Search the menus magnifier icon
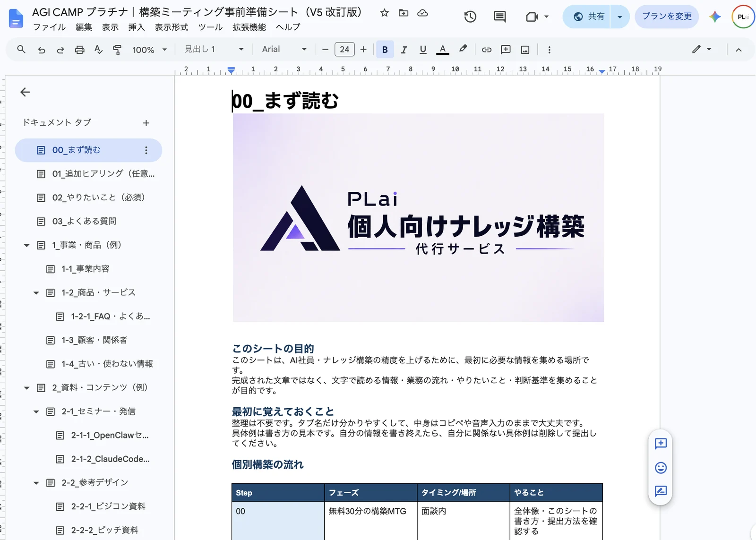The image size is (756, 540). 21,49
